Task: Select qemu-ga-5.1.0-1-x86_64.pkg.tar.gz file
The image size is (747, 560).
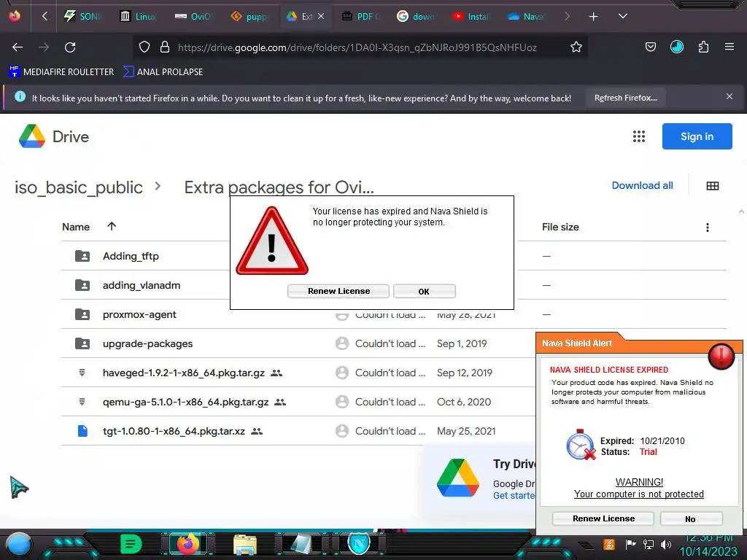Action: point(186,402)
